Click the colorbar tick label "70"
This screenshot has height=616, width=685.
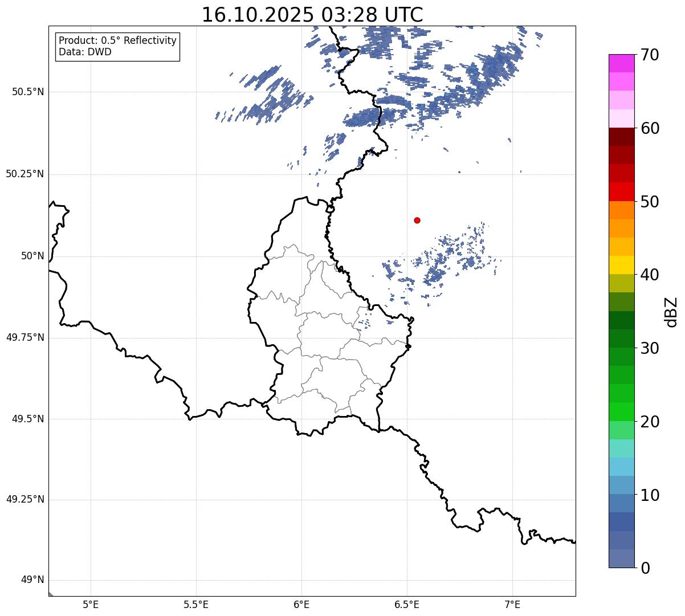pos(650,55)
